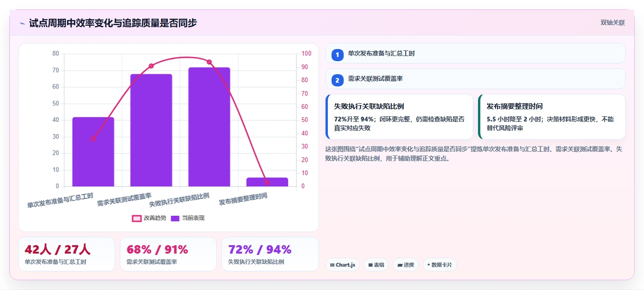Open the 失败执行关联缺陷比例 info card
The height and width of the screenshot is (290, 644).
pos(399,117)
